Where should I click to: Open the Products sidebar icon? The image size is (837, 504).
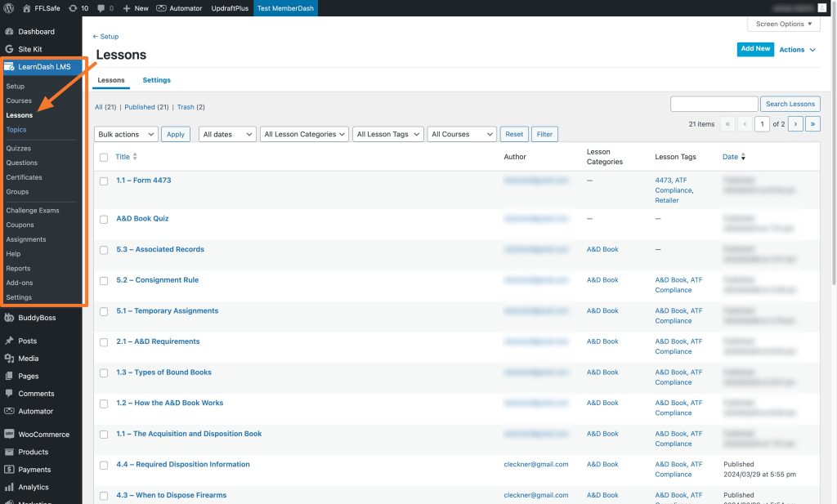[9, 452]
